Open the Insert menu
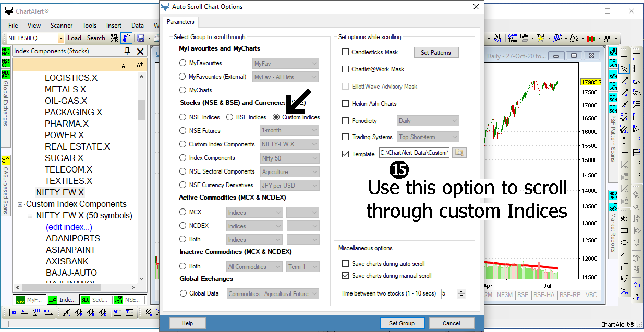This screenshot has height=332, width=644. coord(114,25)
